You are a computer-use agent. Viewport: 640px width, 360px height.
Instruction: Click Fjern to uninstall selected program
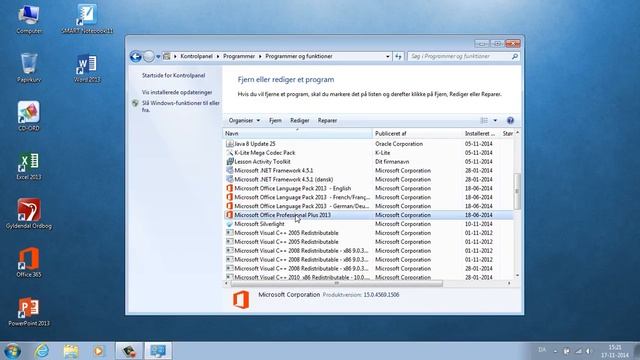[x=275, y=120]
